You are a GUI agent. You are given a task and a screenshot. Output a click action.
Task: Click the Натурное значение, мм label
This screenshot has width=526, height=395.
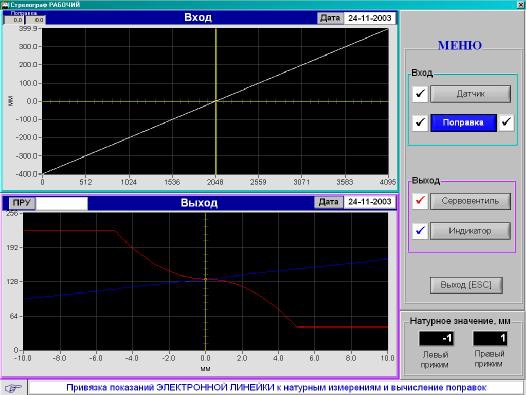(460, 321)
